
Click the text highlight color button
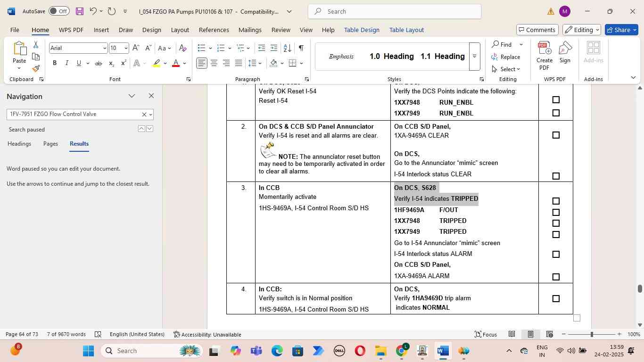pyautogui.click(x=157, y=63)
